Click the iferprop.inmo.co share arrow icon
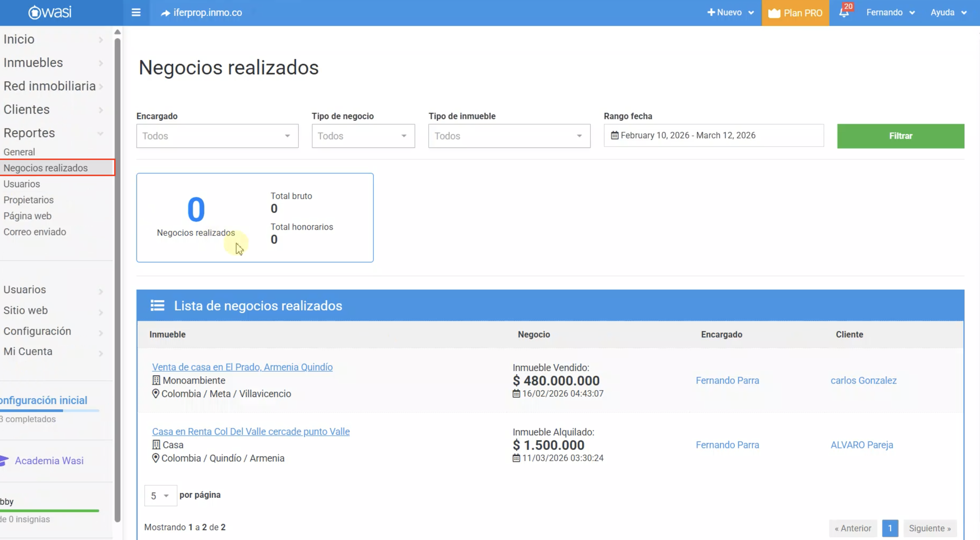The height and width of the screenshot is (540, 980). click(x=165, y=13)
